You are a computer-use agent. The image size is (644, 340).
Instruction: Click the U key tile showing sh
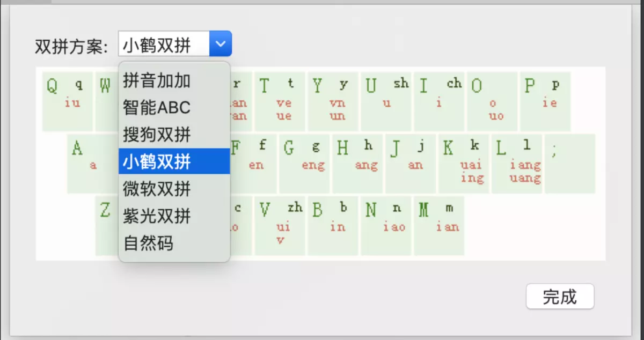point(386,101)
